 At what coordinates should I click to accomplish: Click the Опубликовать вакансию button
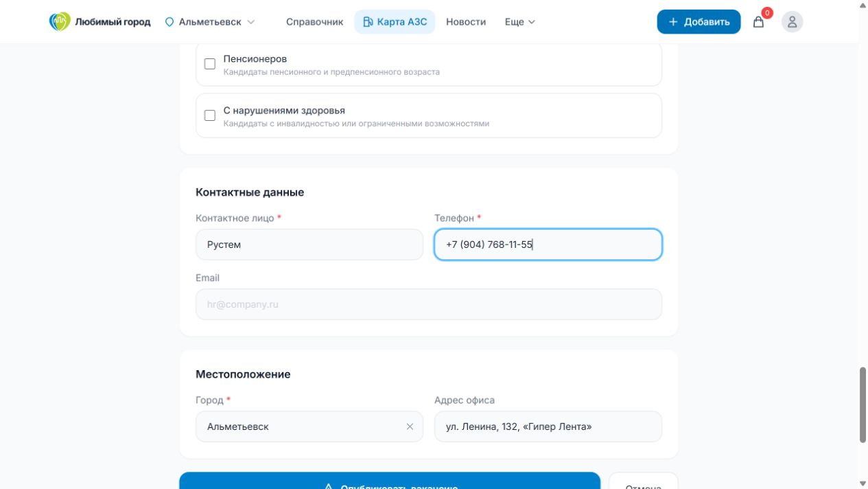pyautogui.click(x=390, y=481)
